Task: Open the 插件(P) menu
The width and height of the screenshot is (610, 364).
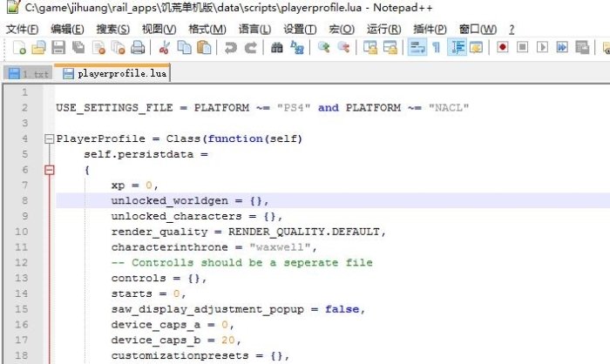Action: pos(430,29)
